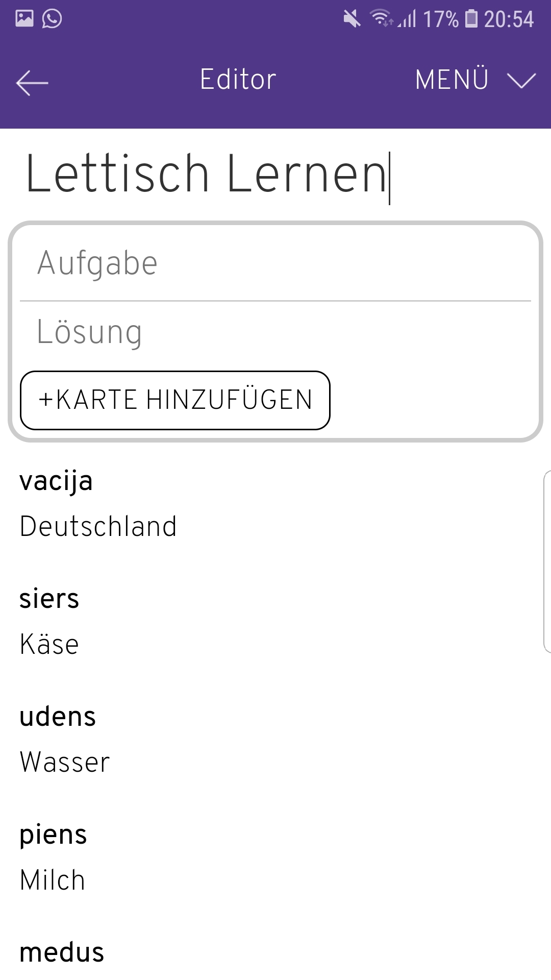
Task: Edit the Lettisch Lernen title field
Action: click(207, 175)
